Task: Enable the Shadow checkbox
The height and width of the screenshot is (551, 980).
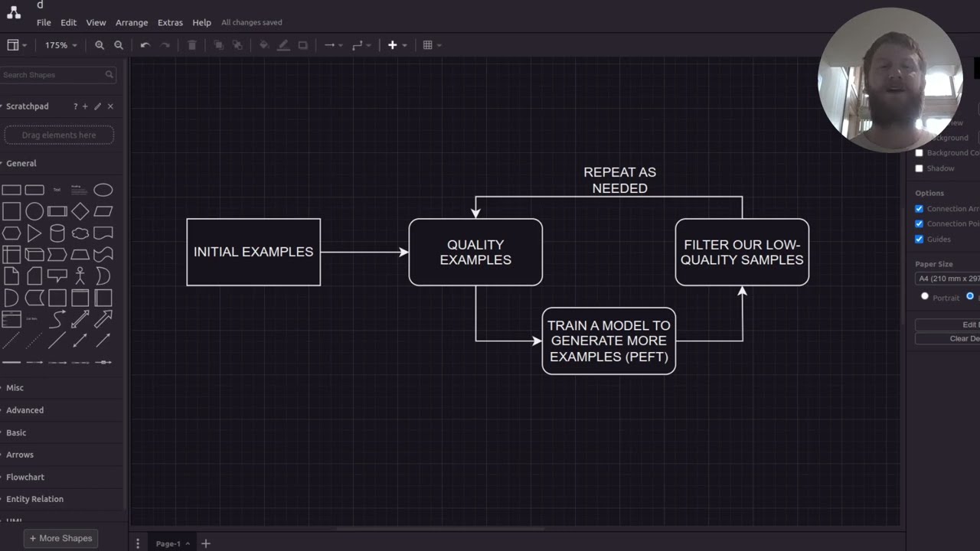Action: 920,168
